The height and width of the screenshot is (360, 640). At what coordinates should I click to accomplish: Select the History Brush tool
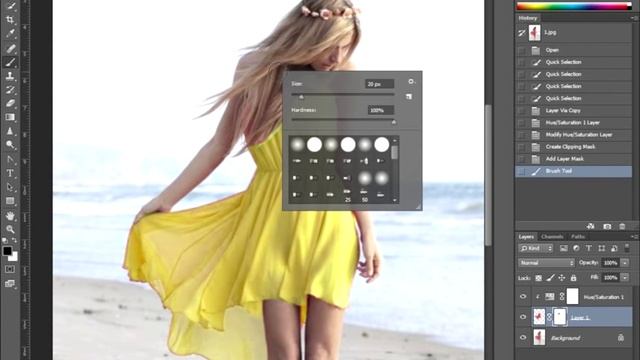coord(10,90)
